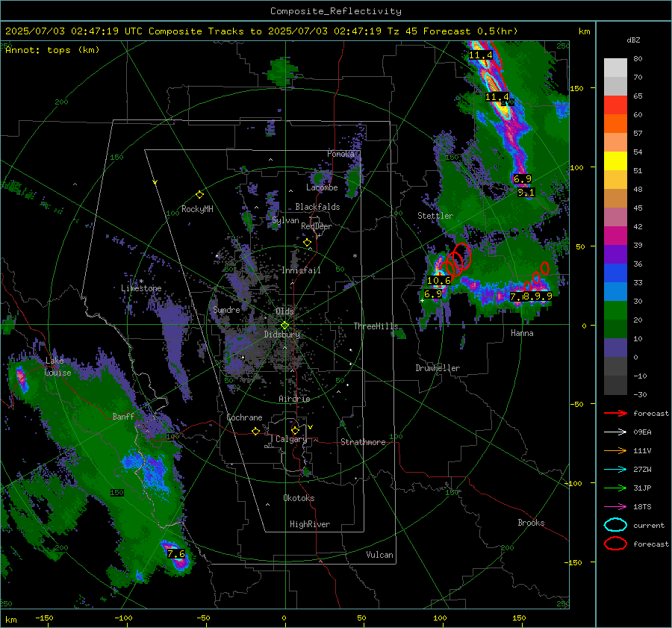Click the Vulcan label
The image size is (672, 628).
[x=380, y=555]
